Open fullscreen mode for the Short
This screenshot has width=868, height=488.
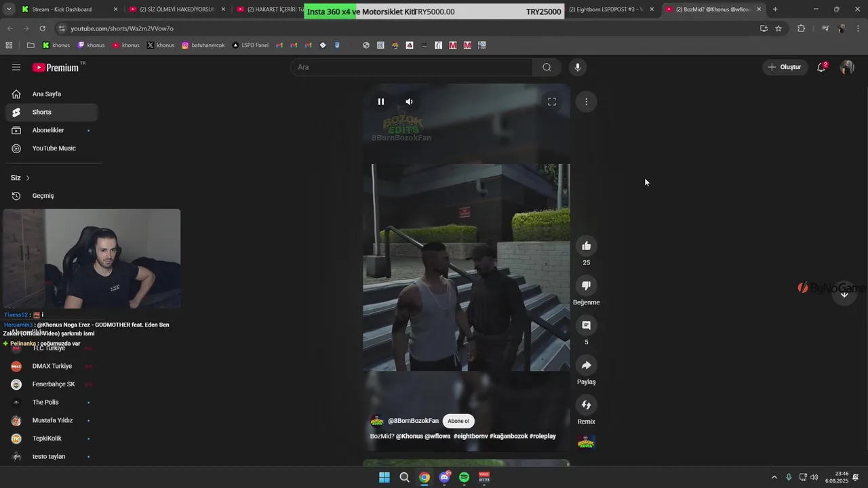(552, 102)
